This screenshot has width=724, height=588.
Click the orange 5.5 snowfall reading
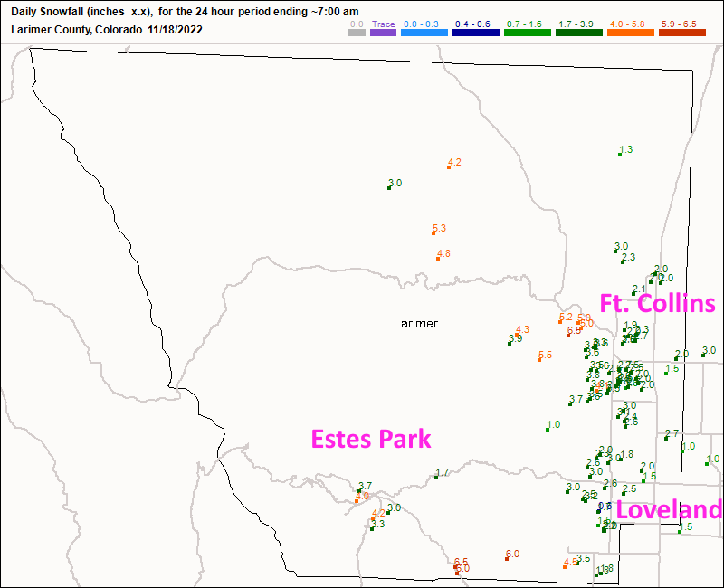546,355
